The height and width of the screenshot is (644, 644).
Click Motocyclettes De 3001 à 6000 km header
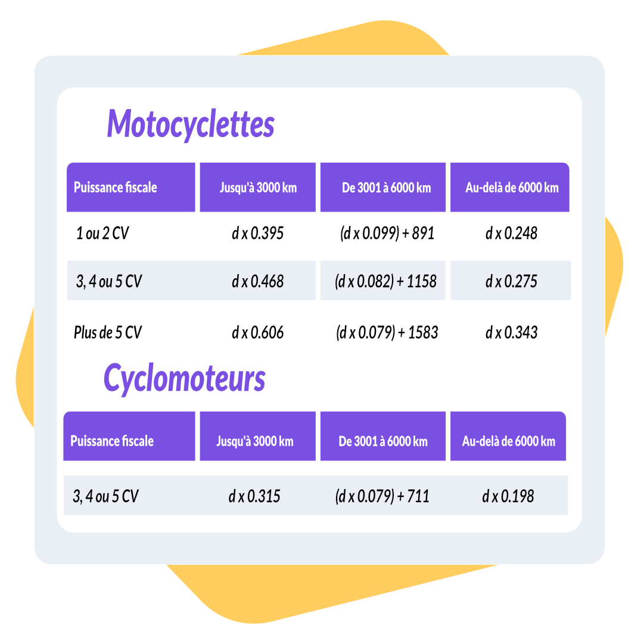[386, 188]
